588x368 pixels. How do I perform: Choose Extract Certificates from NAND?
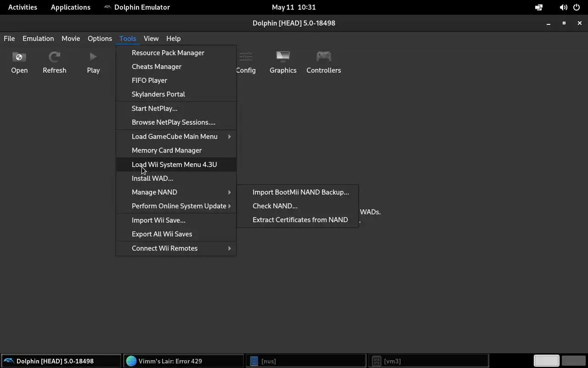[298, 220]
